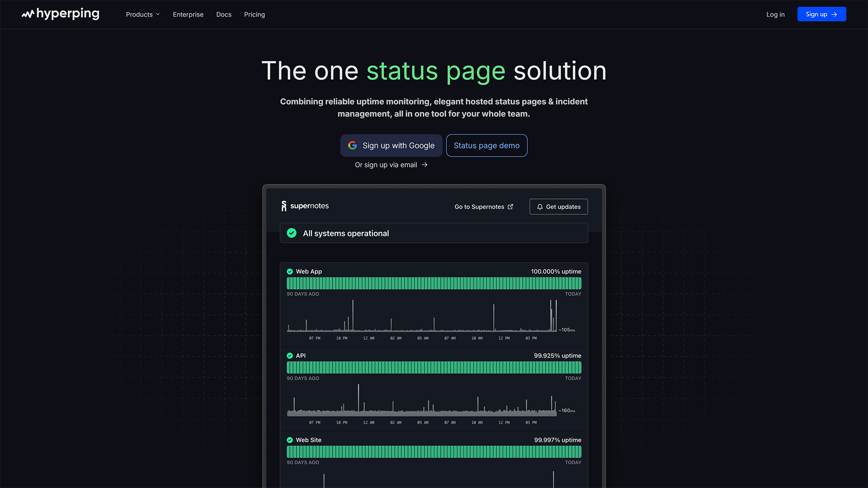Click the 100.000% uptime text

[x=556, y=272]
